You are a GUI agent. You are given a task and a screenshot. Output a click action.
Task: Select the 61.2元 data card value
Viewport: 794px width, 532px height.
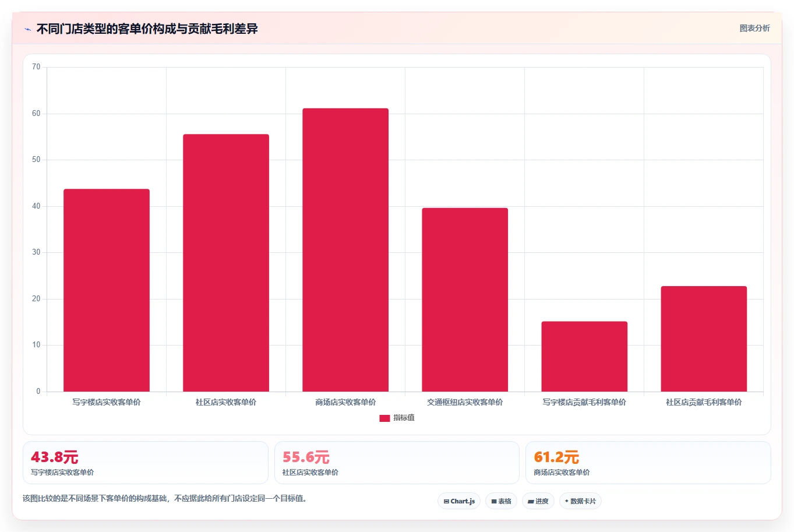[x=556, y=457]
